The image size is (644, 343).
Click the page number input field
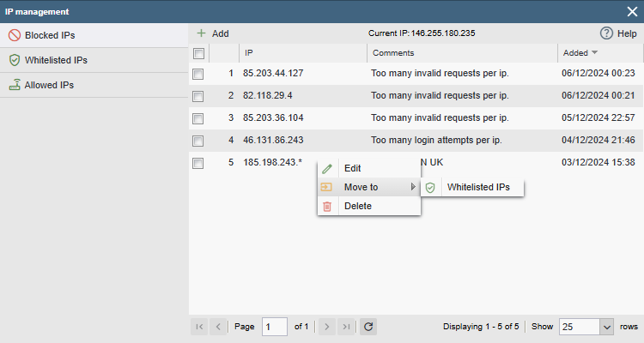point(275,327)
